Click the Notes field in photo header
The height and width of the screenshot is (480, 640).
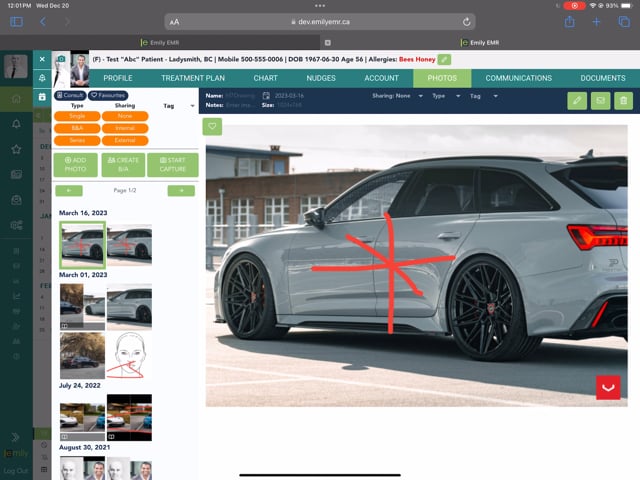coord(241,105)
